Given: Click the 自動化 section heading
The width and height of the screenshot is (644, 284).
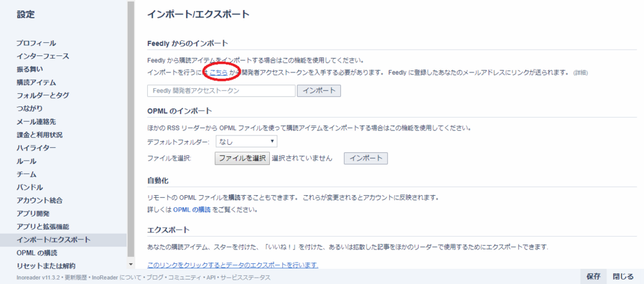Looking at the screenshot, I should coord(158,181).
